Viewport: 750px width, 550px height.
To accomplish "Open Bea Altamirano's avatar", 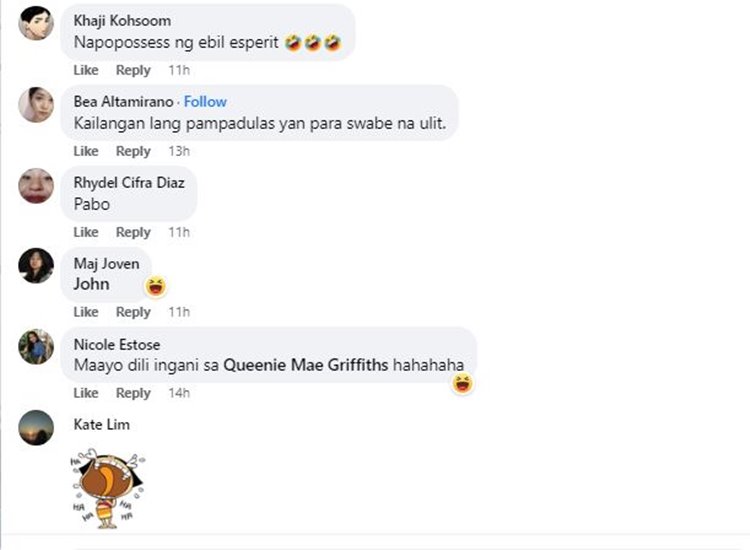I will tap(36, 105).
